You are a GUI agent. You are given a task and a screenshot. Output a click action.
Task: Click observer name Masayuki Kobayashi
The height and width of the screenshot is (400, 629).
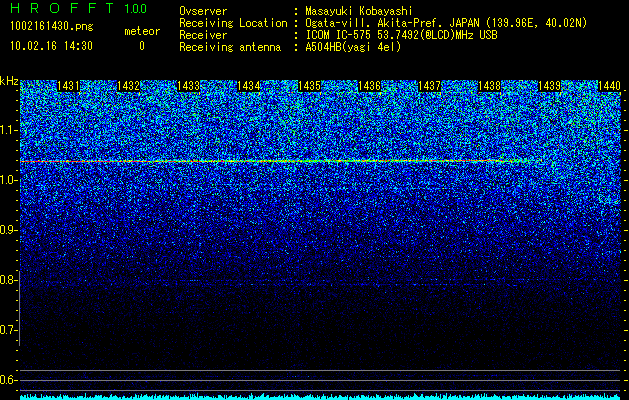point(359,11)
